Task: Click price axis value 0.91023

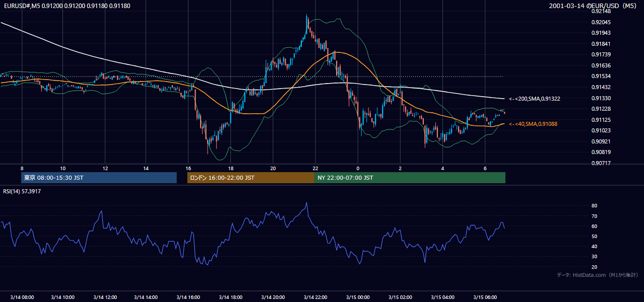Action: coord(601,130)
